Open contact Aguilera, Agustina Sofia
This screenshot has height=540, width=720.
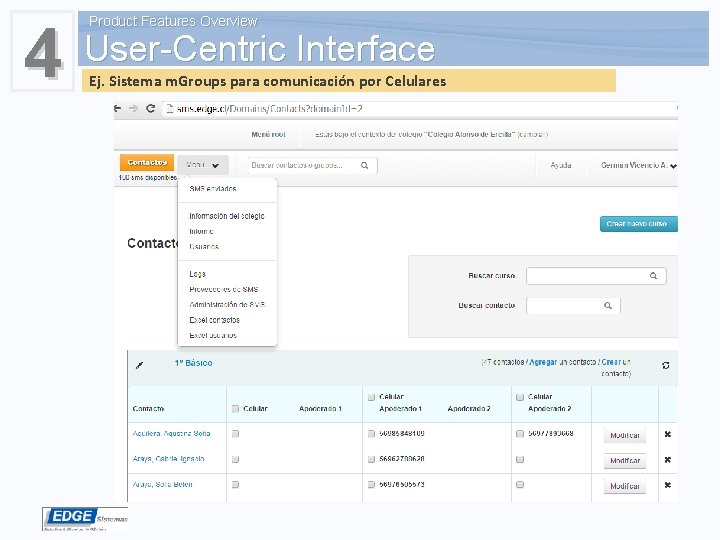coord(171,433)
